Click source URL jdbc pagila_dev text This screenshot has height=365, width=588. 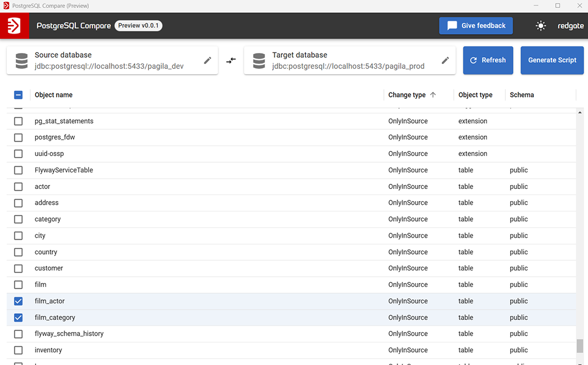(x=109, y=66)
